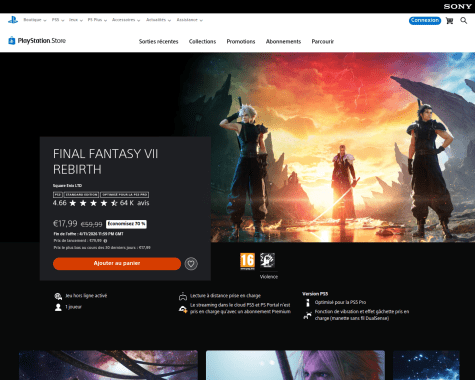Click the Connexion sign-in button

425,21
